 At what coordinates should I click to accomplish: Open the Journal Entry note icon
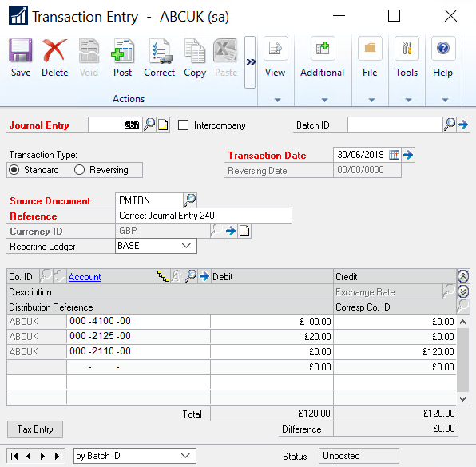pyautogui.click(x=163, y=125)
